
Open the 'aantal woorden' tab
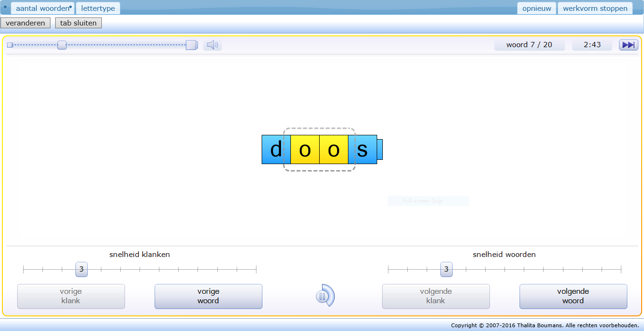coord(42,8)
